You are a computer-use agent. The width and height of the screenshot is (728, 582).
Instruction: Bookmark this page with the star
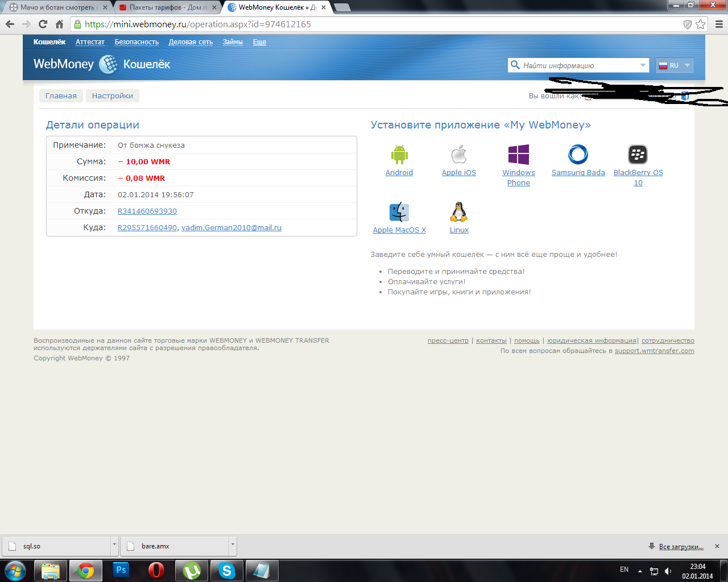coord(701,24)
